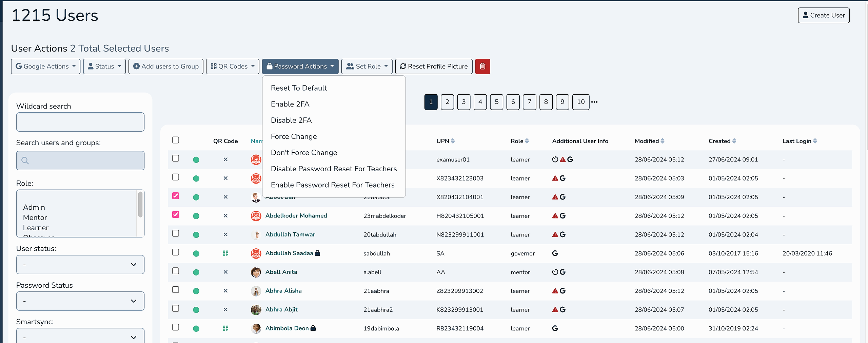
Task: Check the box for Abdullah Tamwar
Action: 176,233
